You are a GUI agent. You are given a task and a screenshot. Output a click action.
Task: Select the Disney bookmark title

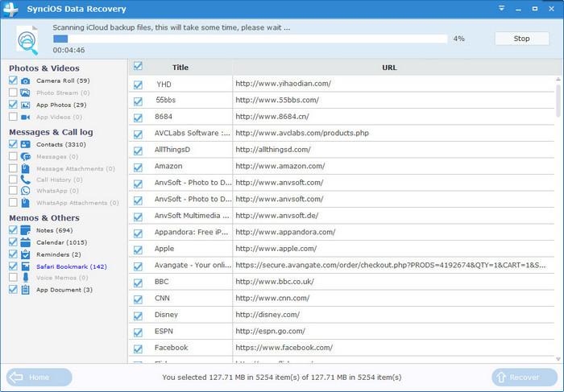(166, 315)
